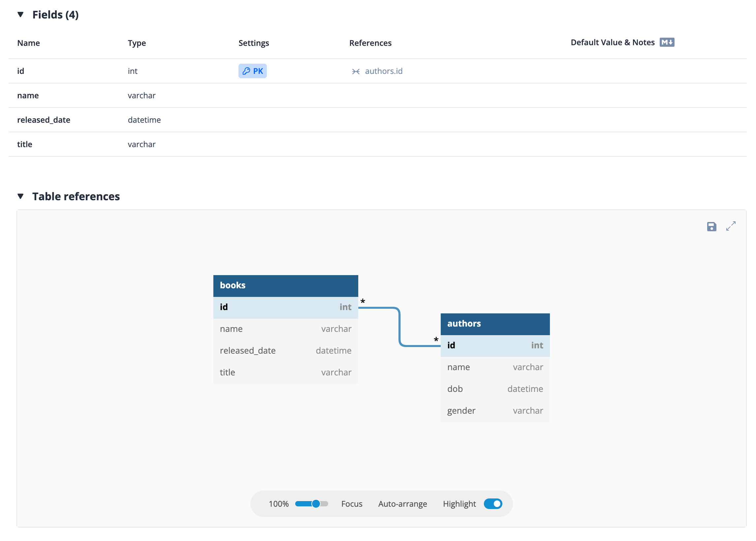
Task: Click the PK key badge on the id row
Action: pyautogui.click(x=252, y=71)
